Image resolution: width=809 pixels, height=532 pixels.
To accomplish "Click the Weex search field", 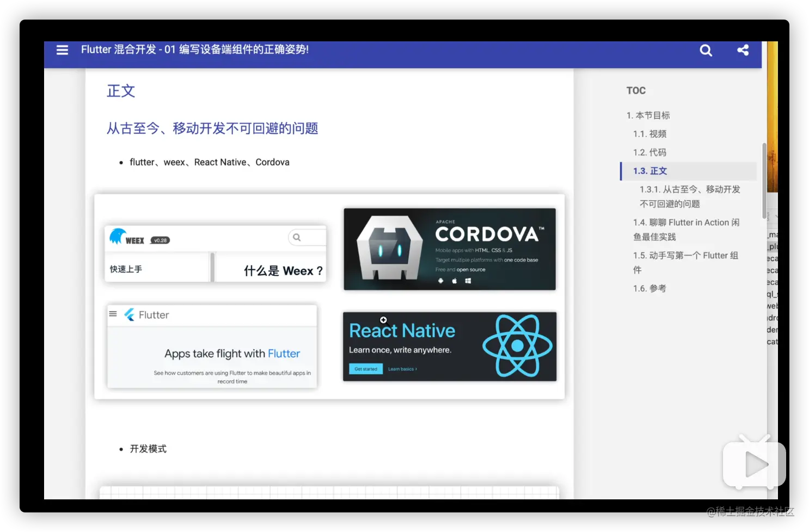I will click(x=307, y=237).
